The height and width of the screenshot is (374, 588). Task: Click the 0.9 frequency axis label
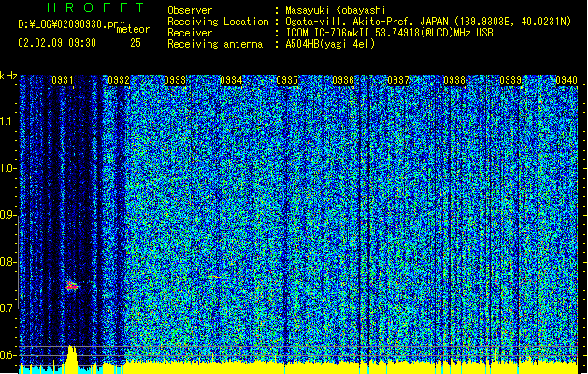(7, 215)
